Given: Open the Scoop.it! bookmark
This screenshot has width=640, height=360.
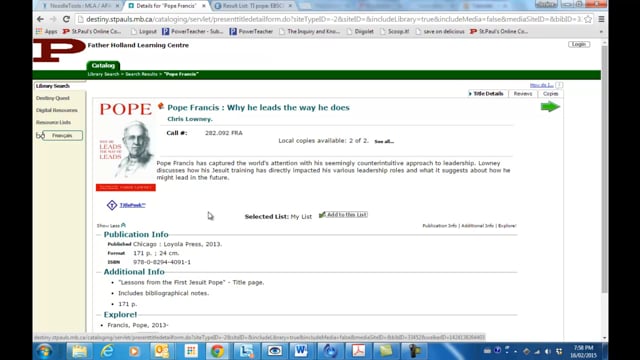Looking at the screenshot, I should pyautogui.click(x=395, y=31).
